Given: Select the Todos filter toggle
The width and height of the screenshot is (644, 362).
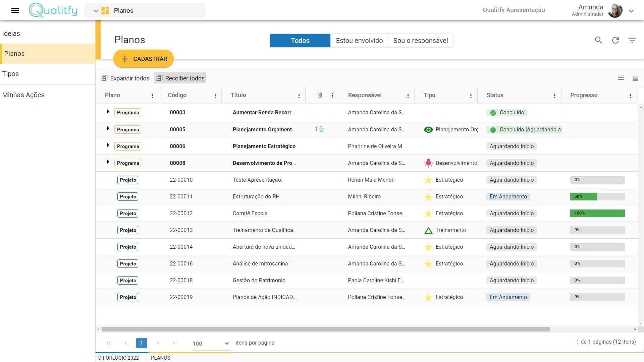Looking at the screenshot, I should coord(300,41).
